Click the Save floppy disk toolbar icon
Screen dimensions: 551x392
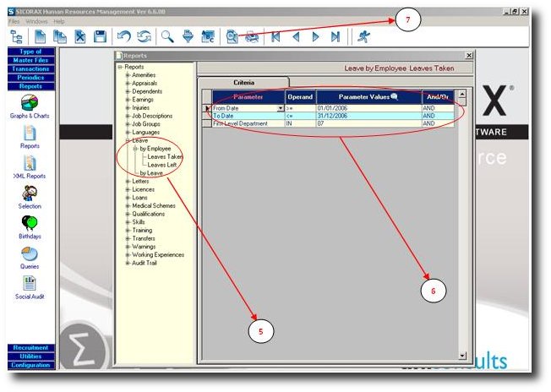pyautogui.click(x=101, y=36)
